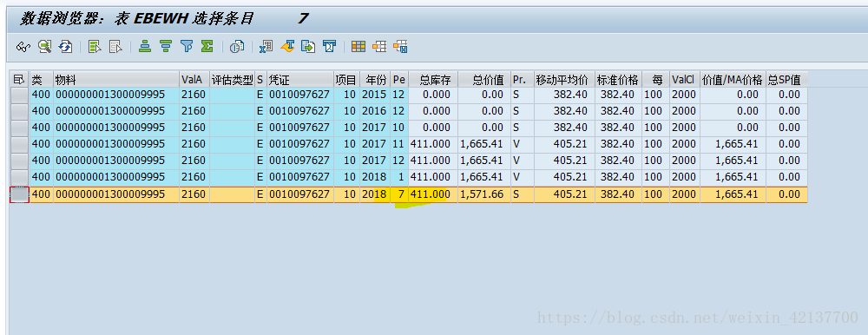Image resolution: width=868 pixels, height=335 pixels.
Task: Click the 类 column header
Action: [42, 80]
